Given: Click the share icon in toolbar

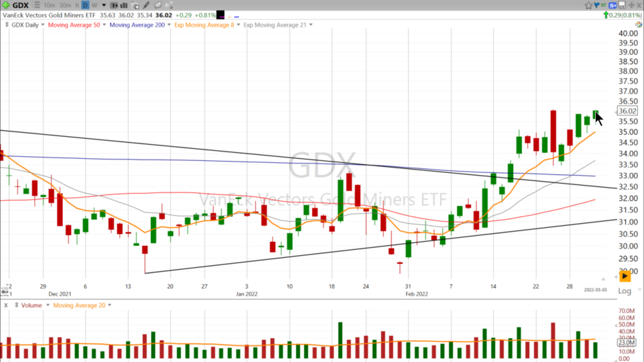Looking at the screenshot, I should [x=169, y=5].
